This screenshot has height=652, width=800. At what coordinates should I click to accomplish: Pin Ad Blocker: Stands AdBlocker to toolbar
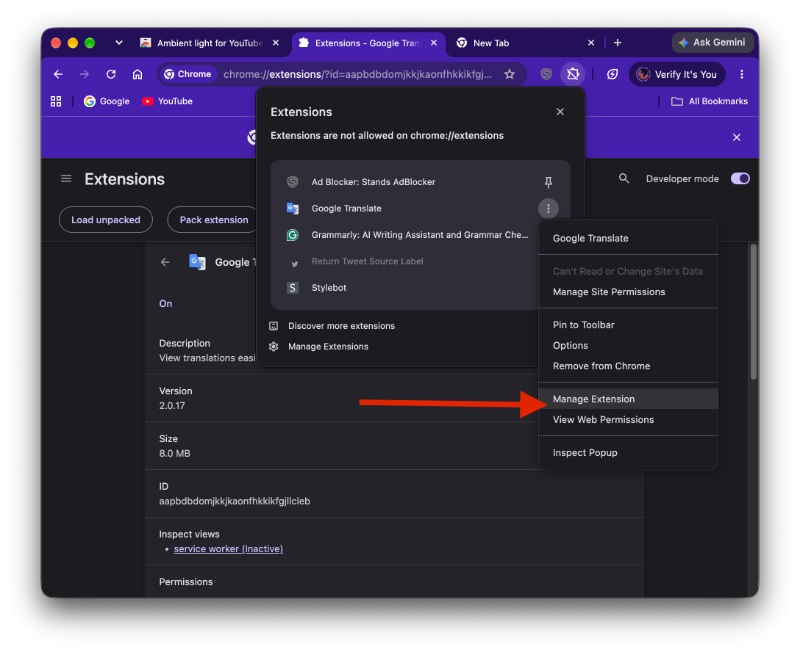point(548,182)
